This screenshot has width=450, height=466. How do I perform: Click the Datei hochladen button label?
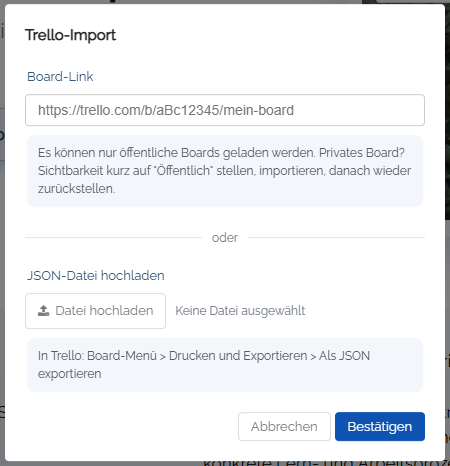tap(104, 311)
